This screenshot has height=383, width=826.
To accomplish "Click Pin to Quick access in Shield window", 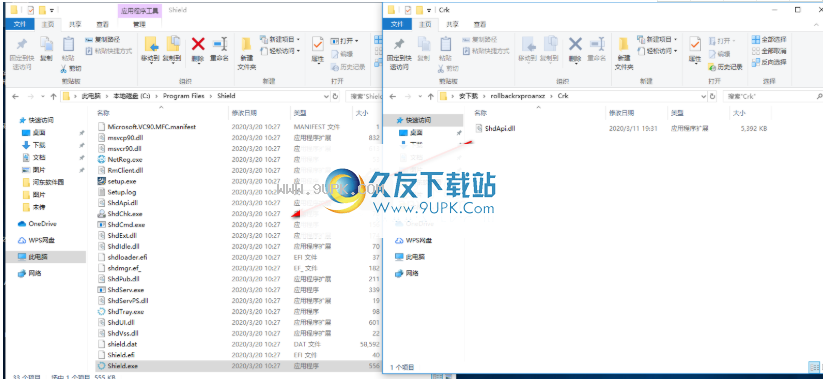I will pos(22,54).
